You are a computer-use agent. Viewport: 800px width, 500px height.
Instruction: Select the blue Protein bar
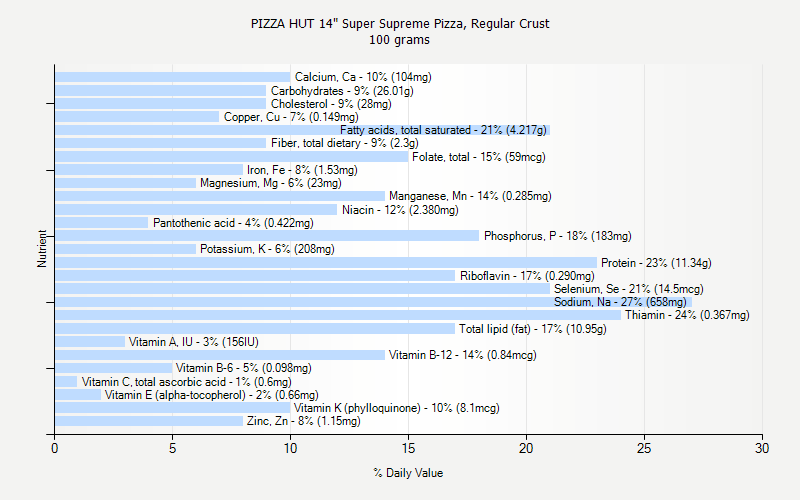tap(326, 263)
